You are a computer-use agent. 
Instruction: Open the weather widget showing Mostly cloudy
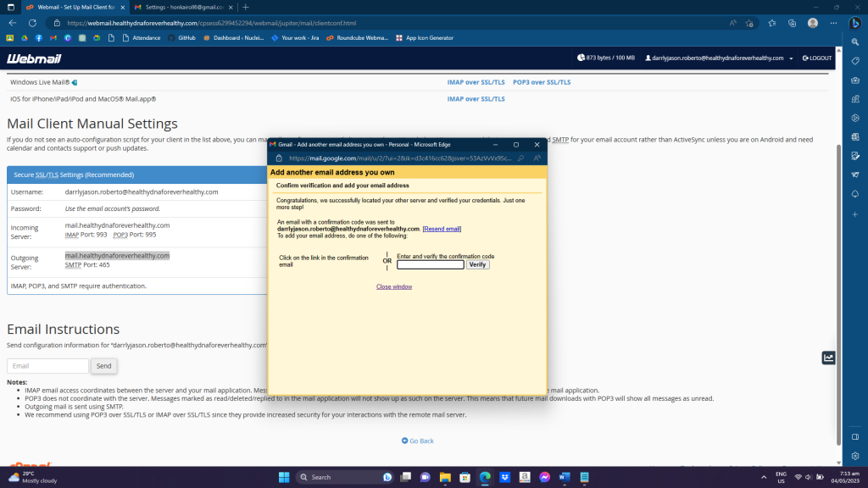click(x=33, y=477)
